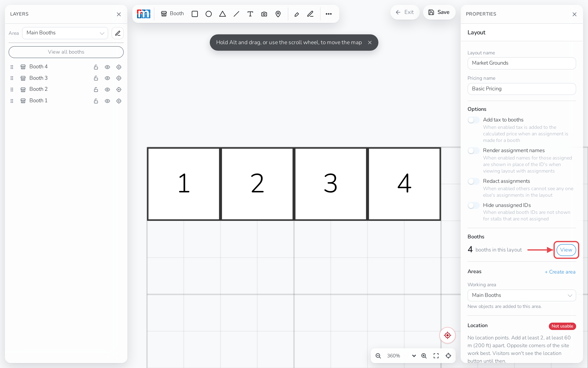Edit the Main Booths area with pencil icon
Screen dimensions: 588x368
point(118,33)
